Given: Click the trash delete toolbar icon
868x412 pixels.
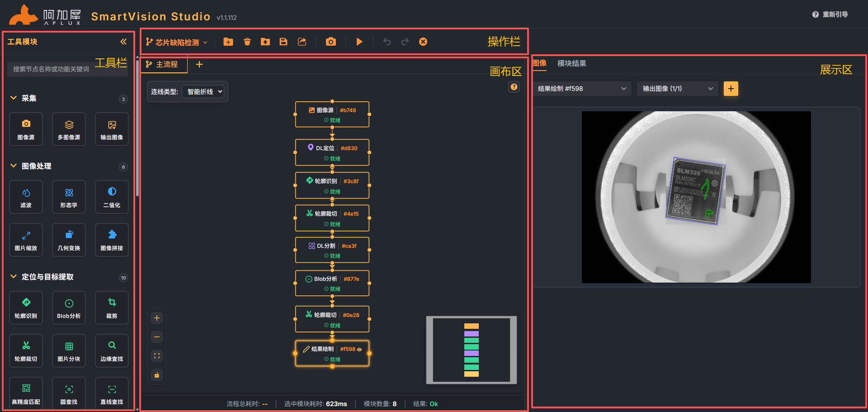Looking at the screenshot, I should coord(247,42).
